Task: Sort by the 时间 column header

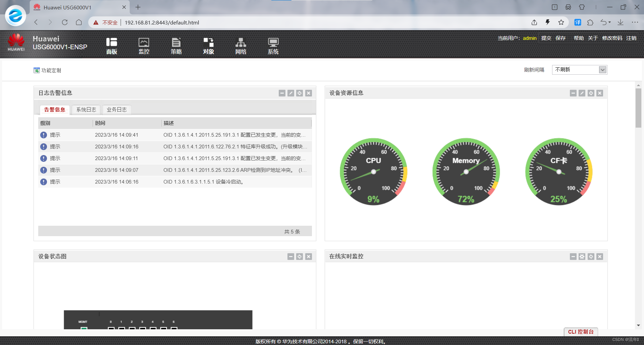Action: (127, 123)
